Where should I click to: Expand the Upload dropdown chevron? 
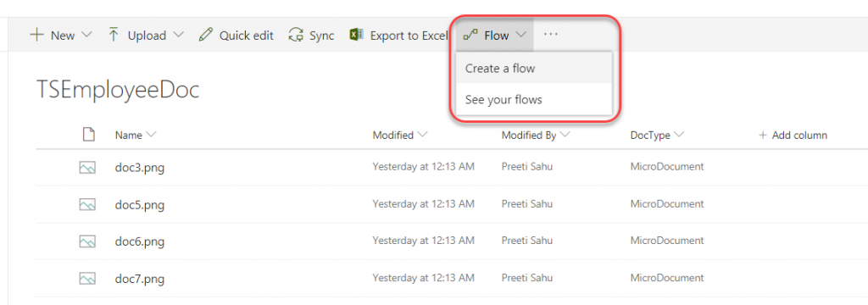(178, 36)
